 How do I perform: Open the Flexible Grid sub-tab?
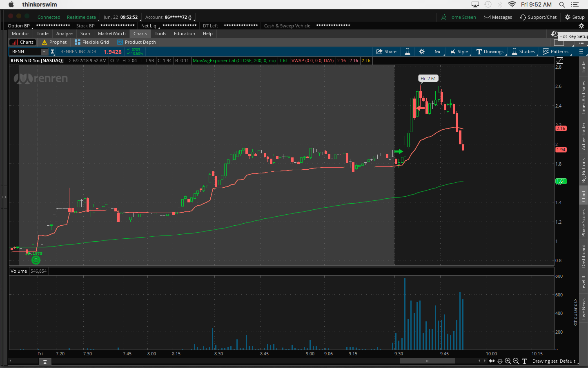[x=92, y=42]
